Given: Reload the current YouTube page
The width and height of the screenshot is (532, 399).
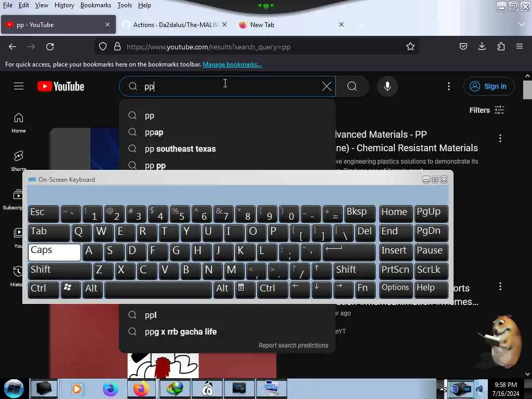Looking at the screenshot, I should point(50,46).
